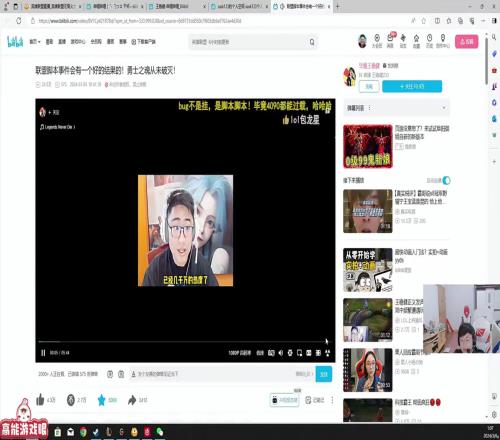The image size is (500, 440).
Task: Open the AI assistant button below video
Action: tap(284, 400)
